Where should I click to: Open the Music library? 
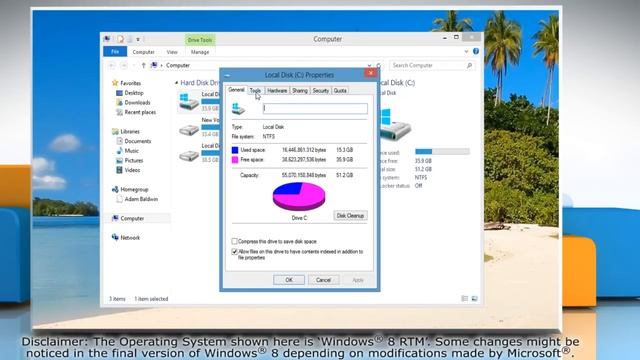[x=131, y=151]
